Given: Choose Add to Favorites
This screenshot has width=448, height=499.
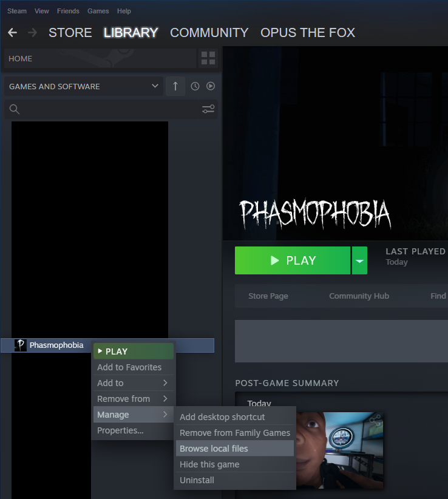Looking at the screenshot, I should [134, 367].
